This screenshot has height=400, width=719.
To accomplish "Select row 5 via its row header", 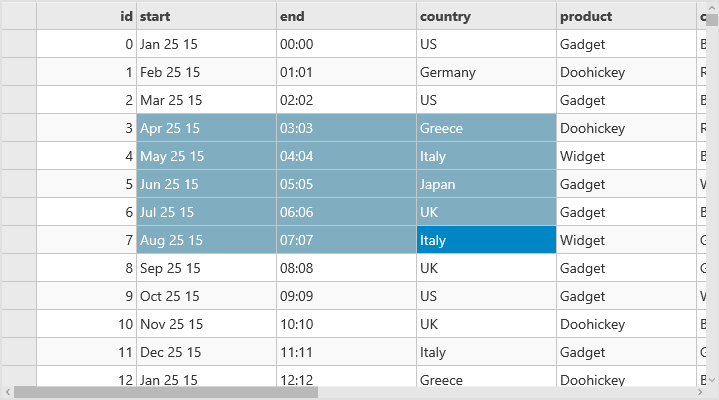I will click(x=18, y=184).
